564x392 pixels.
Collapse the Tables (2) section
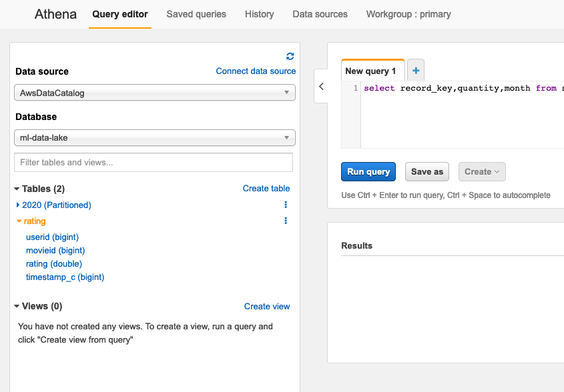(17, 189)
